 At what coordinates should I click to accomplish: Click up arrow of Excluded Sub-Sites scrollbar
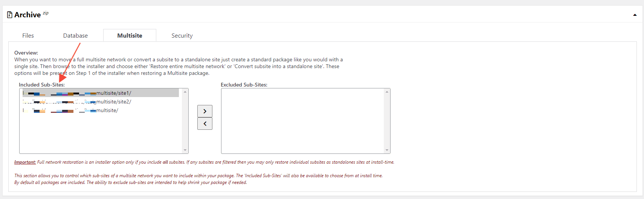[x=387, y=92]
